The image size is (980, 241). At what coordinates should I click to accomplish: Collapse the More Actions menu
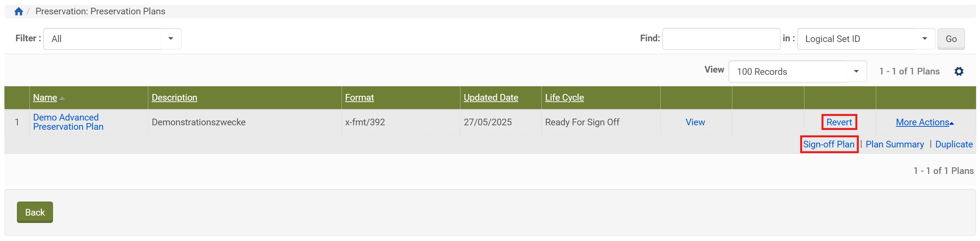click(924, 122)
